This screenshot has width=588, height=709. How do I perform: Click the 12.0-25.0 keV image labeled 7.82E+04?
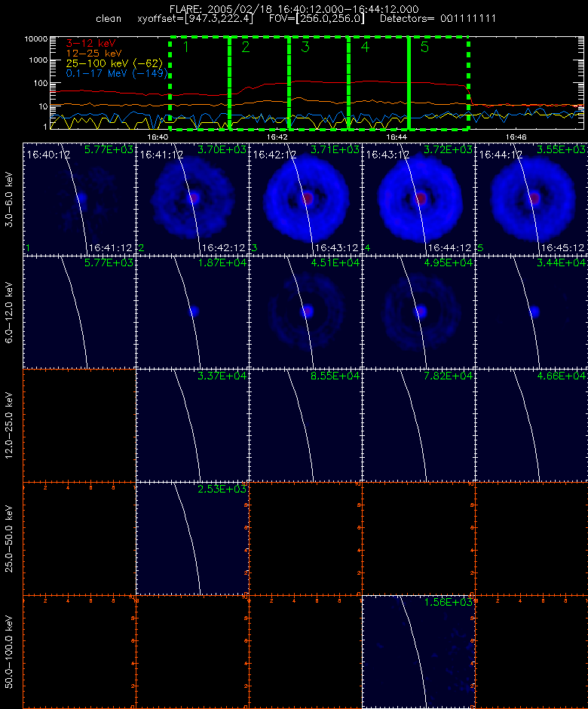pyautogui.click(x=418, y=425)
